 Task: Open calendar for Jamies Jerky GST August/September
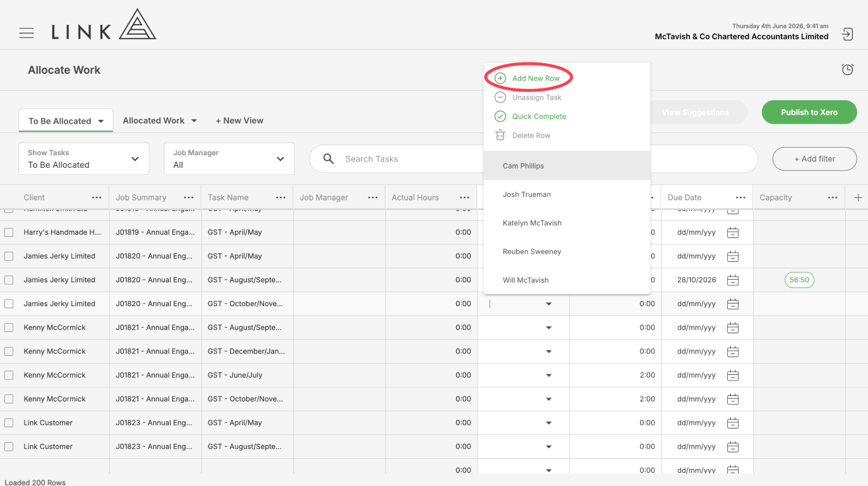point(733,280)
